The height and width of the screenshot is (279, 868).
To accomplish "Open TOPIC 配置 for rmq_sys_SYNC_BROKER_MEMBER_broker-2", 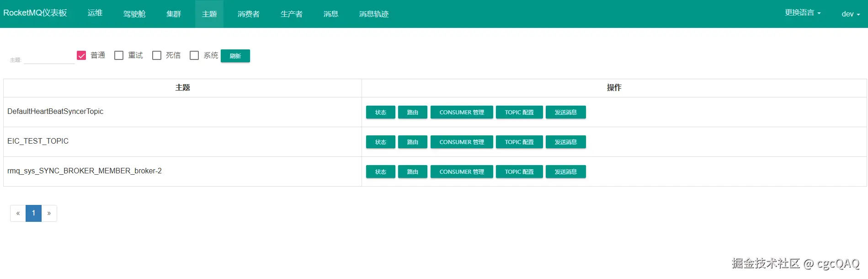I will click(519, 172).
